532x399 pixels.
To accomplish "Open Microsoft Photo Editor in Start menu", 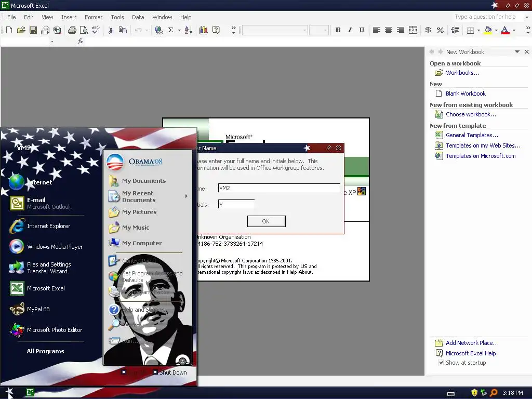I will (x=46, y=330).
